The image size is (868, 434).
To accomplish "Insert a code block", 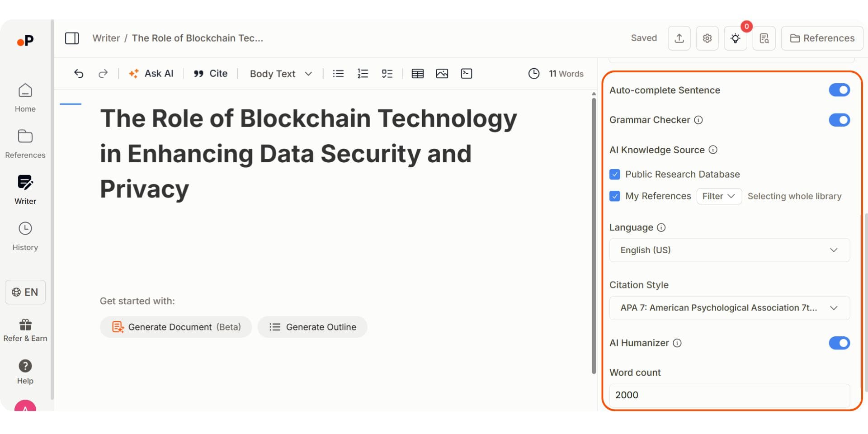I will (x=466, y=73).
